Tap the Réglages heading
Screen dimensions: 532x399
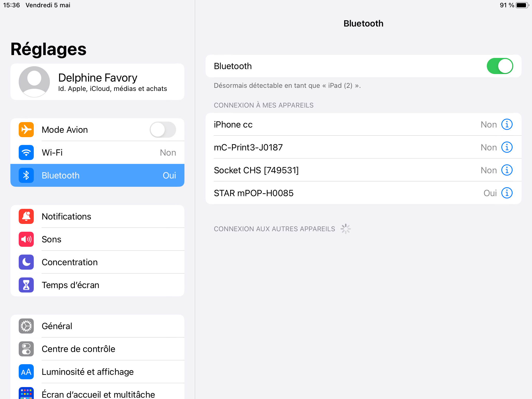(49, 49)
